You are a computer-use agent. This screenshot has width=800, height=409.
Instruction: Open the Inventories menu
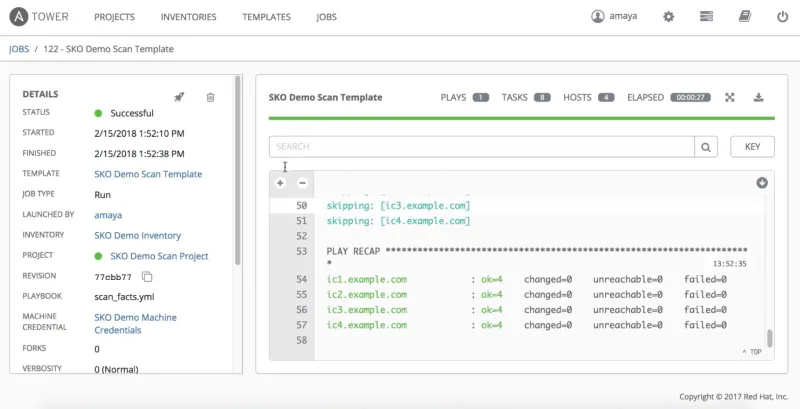point(188,17)
